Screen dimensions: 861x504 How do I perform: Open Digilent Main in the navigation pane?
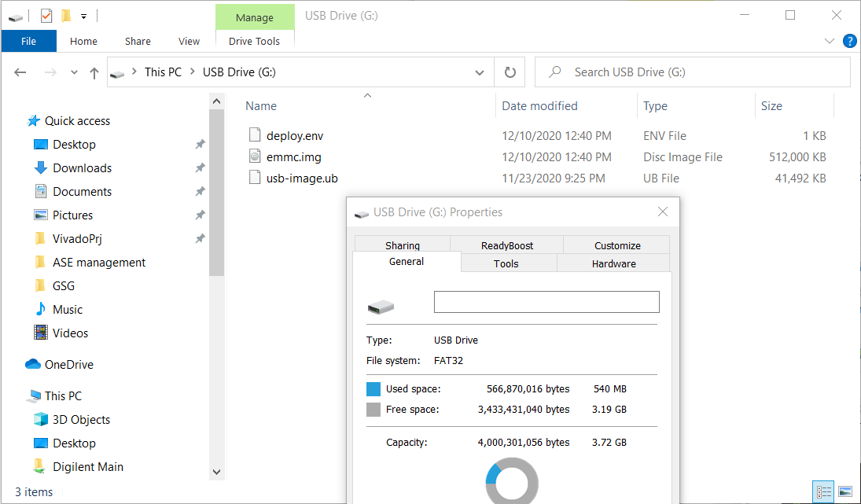[x=88, y=467]
